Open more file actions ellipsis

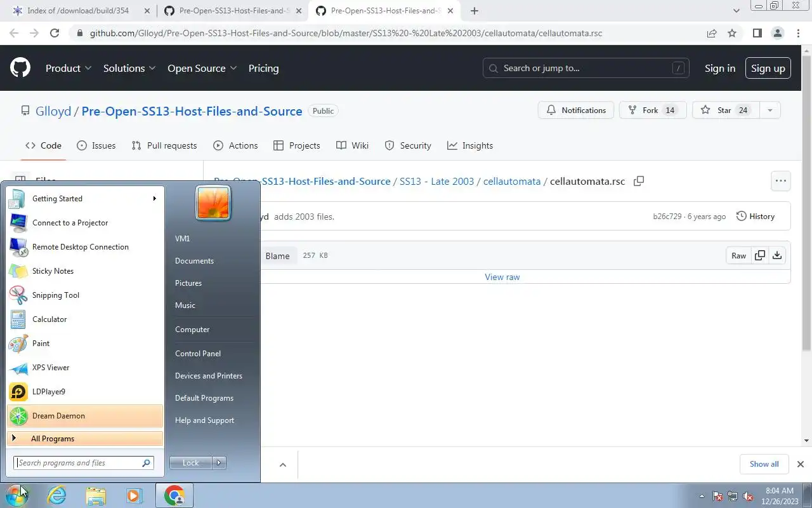[780, 181]
